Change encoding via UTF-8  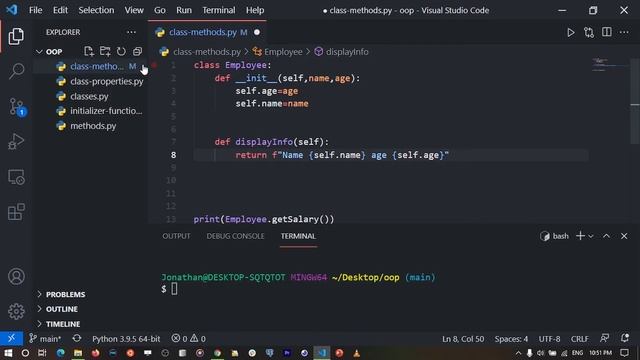pyautogui.click(x=549, y=338)
